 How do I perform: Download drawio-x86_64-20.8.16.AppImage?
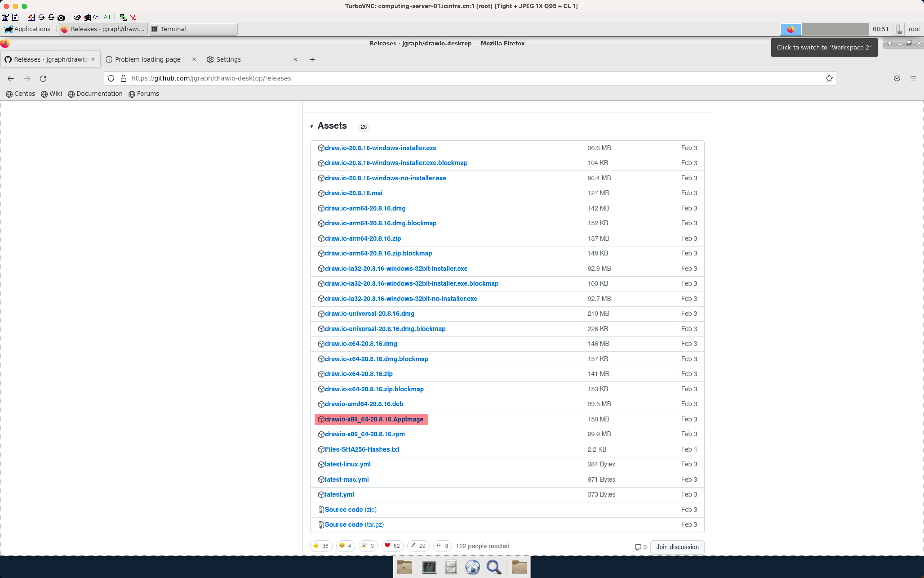(374, 419)
